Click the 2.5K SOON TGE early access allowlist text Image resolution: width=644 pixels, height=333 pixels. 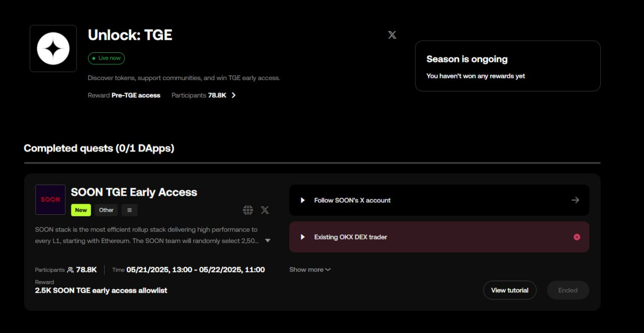pos(101,290)
